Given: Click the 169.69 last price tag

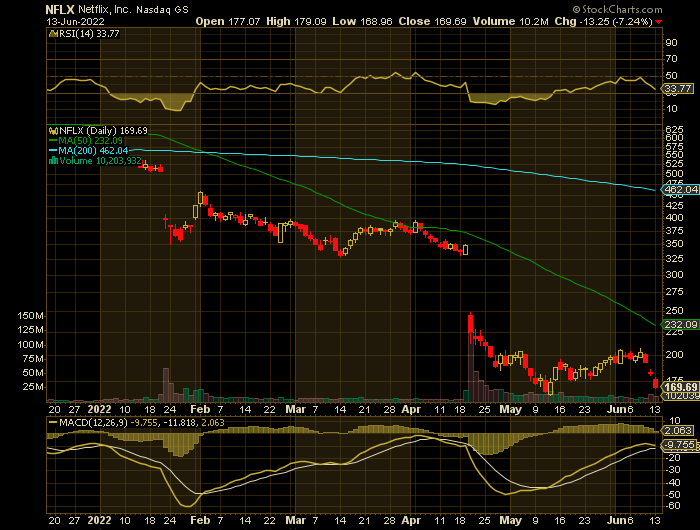Looking at the screenshot, I should pyautogui.click(x=681, y=387).
